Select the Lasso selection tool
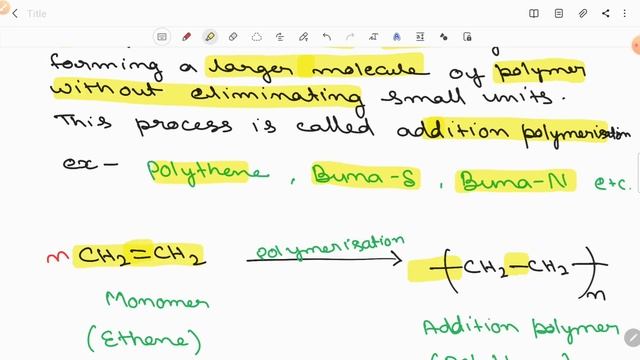 (256, 37)
